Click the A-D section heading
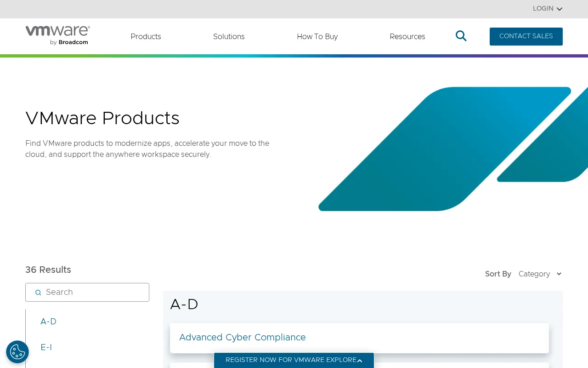This screenshot has height=368, width=588. tap(184, 305)
